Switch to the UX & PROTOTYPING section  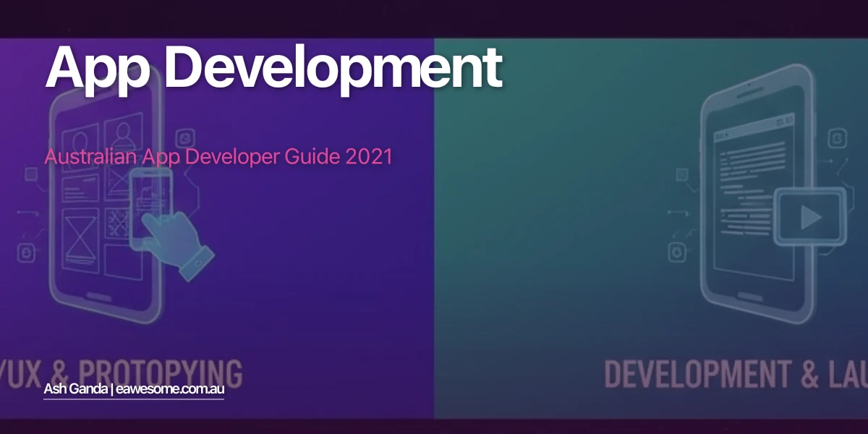(x=123, y=369)
